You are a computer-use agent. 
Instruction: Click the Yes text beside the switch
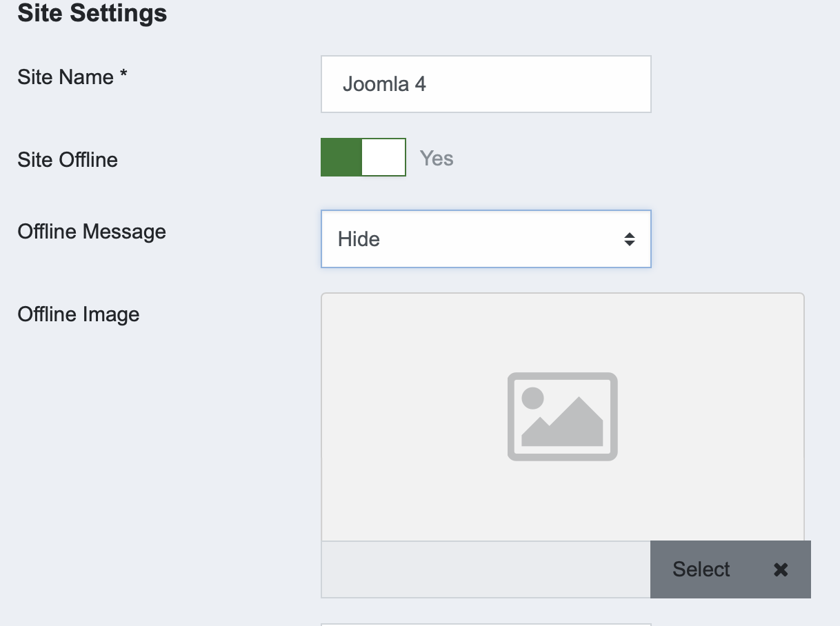click(x=437, y=159)
